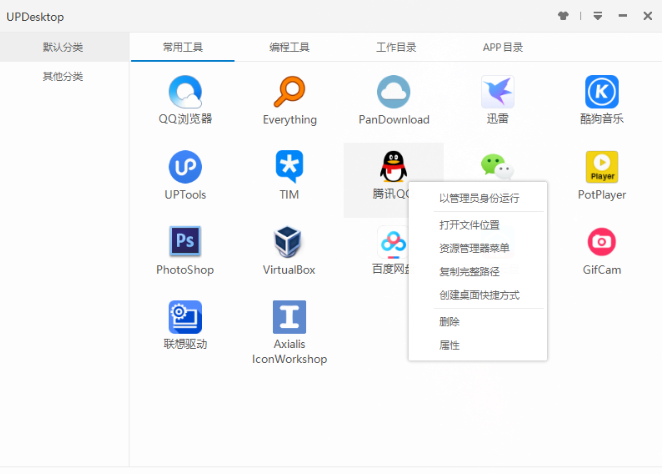Close the UPDesktop window
The height and width of the screenshot is (474, 662).
pyautogui.click(x=648, y=16)
